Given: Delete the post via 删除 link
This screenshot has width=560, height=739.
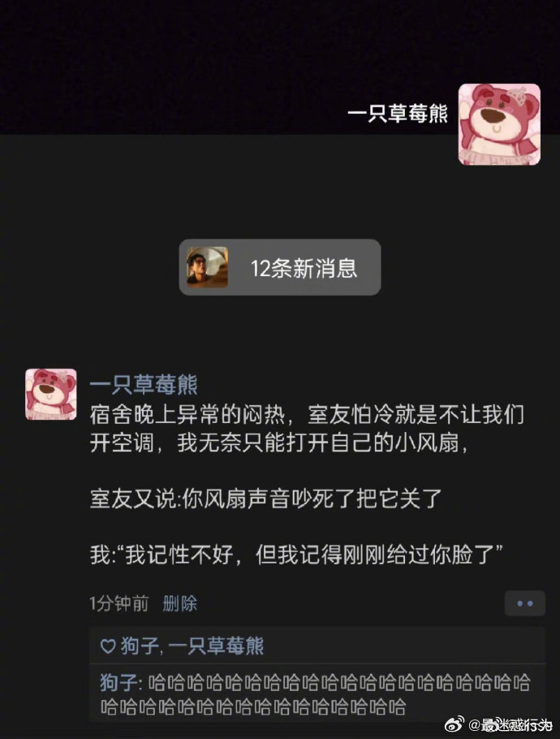Looking at the screenshot, I should point(179,603).
